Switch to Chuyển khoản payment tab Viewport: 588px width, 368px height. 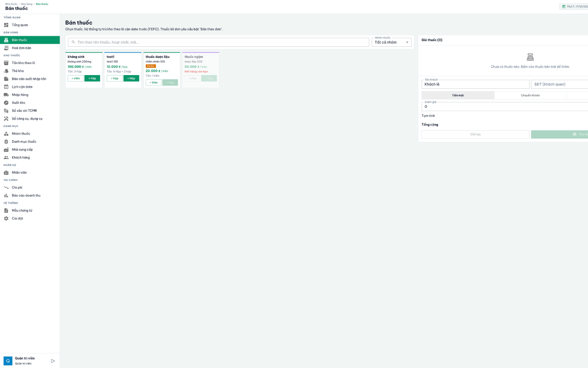click(x=530, y=95)
